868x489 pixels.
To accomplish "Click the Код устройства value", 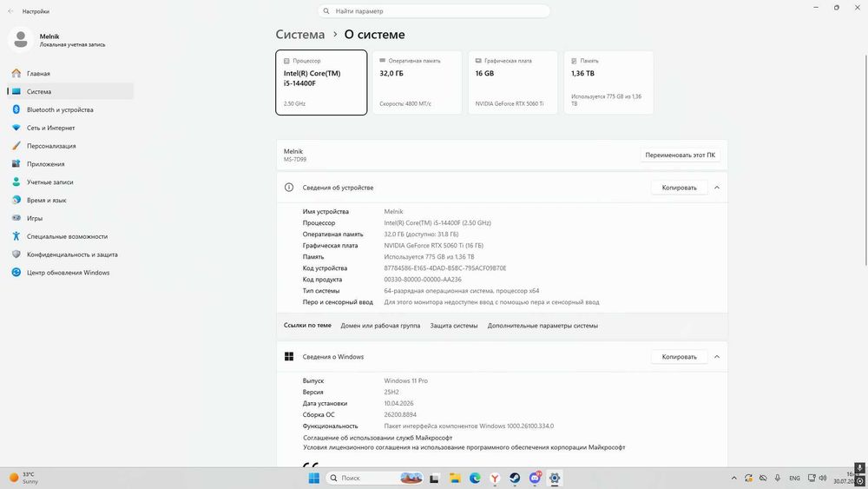I will [445, 268].
